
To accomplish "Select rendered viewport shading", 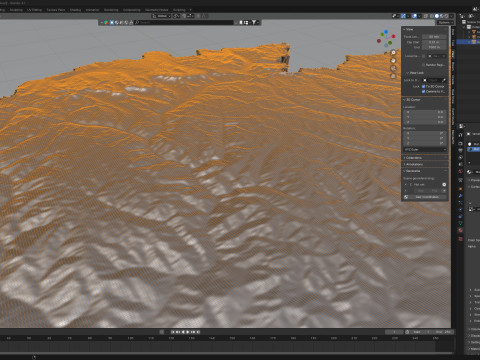I will [x=447, y=16].
